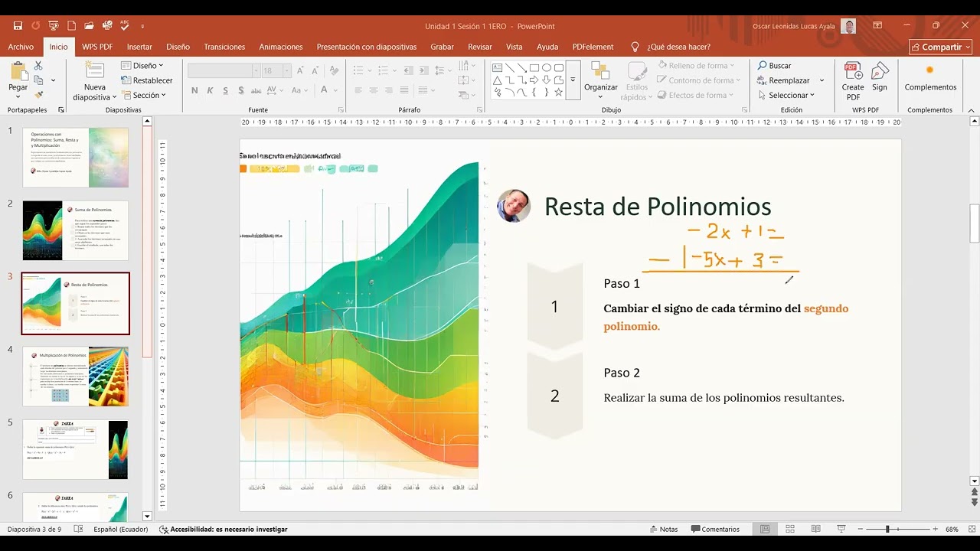Screen dimensions: 980x551
Task: Open the Archivo menu
Action: click(x=21, y=47)
